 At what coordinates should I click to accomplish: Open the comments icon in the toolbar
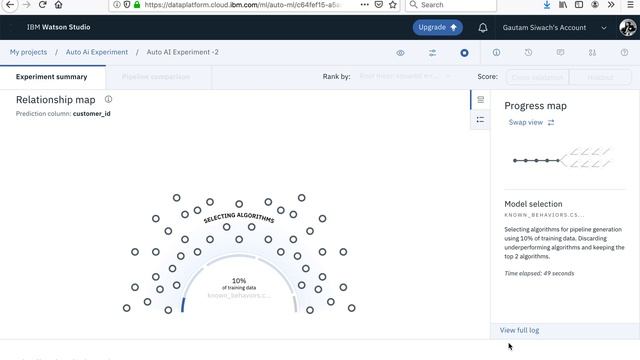[x=560, y=53]
